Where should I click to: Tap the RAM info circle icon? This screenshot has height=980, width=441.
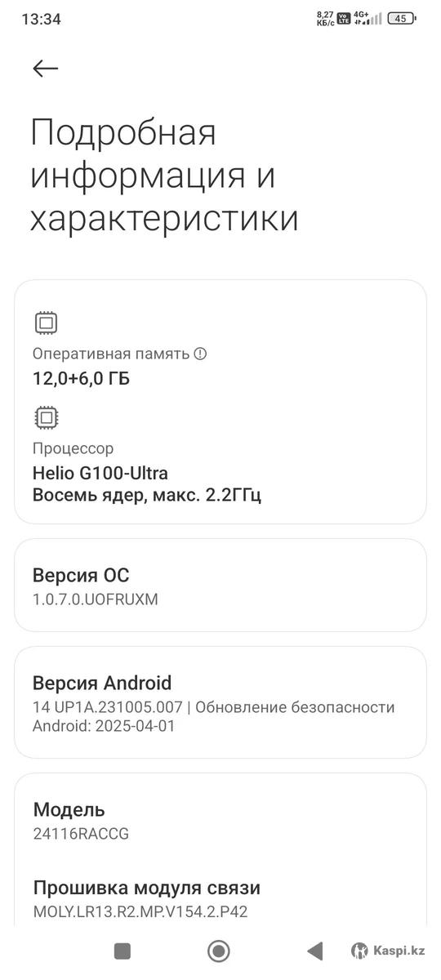200,354
